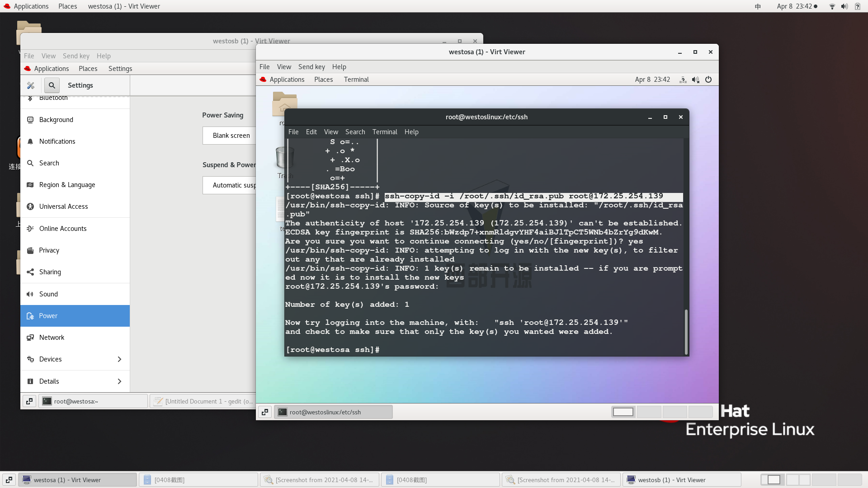Expand Details submenu in Settings
This screenshot has width=868, height=488.
[x=119, y=381]
